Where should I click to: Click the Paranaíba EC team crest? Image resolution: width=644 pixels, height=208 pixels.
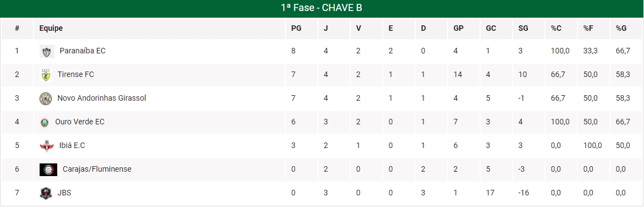point(46,51)
